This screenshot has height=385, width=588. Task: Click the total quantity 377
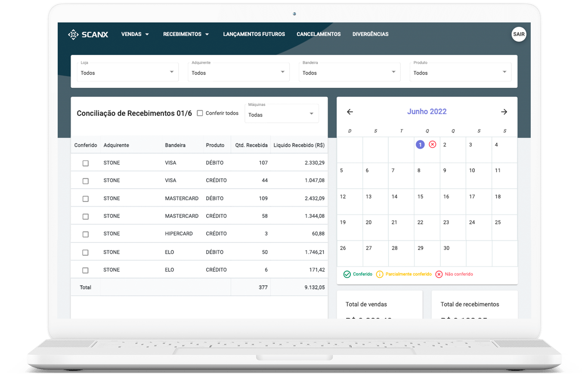tap(263, 287)
